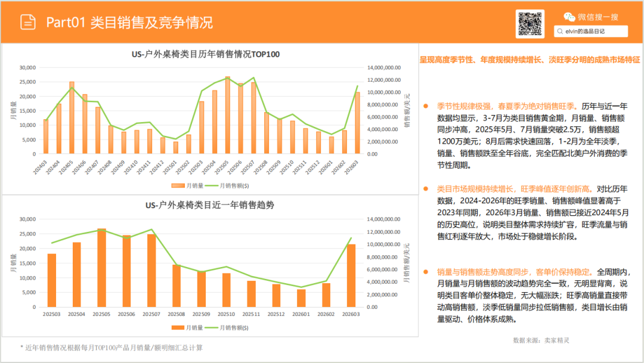Select the 微信搜一搜 label

click(598, 17)
